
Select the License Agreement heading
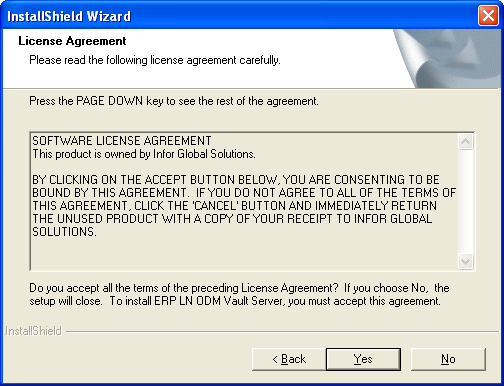tap(72, 41)
